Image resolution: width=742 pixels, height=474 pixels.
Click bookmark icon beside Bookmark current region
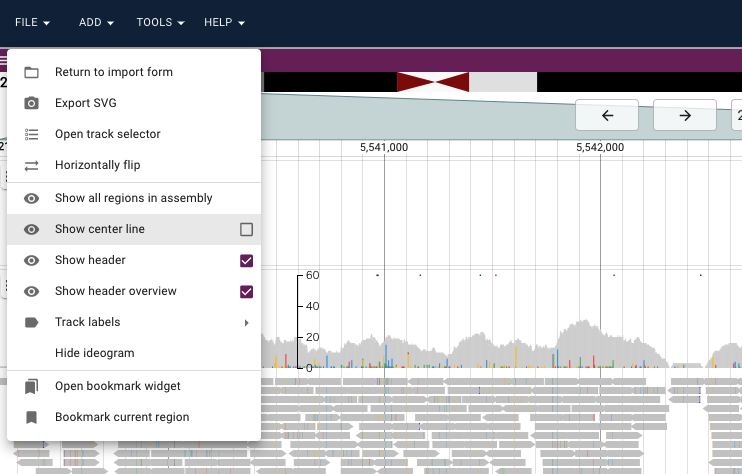coord(32,417)
